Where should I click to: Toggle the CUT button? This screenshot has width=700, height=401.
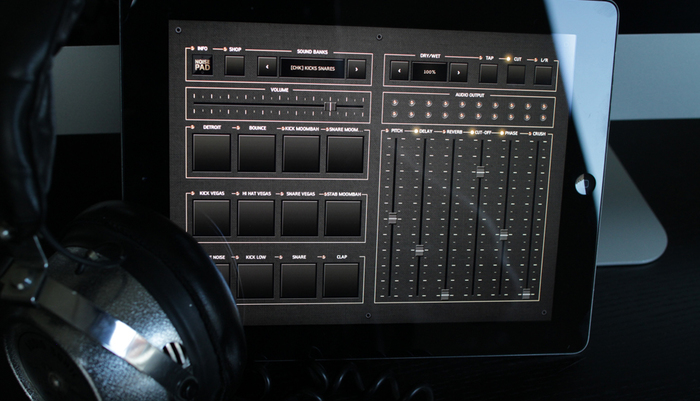[516, 75]
